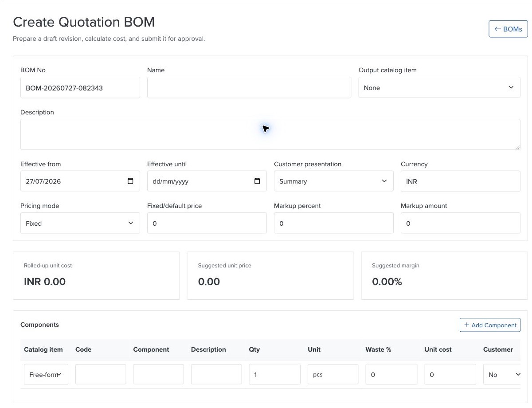
Task: Open the Effective until calendar picker icon
Action: tap(257, 181)
